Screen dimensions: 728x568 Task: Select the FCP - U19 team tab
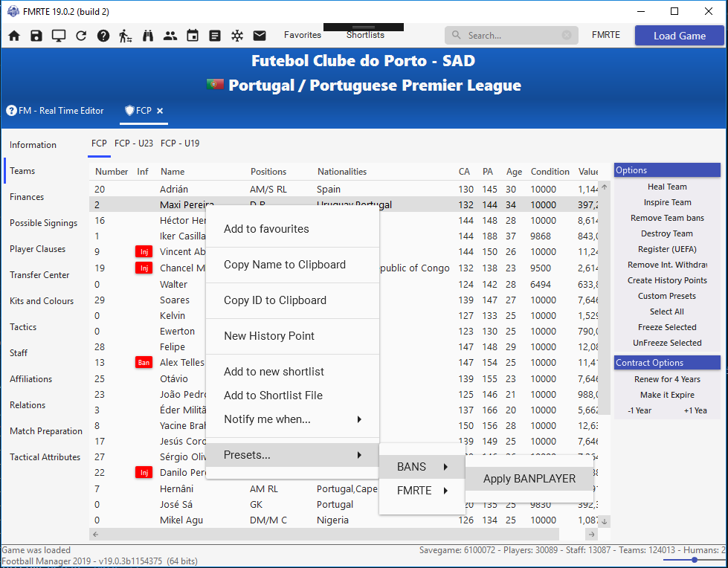tap(180, 143)
